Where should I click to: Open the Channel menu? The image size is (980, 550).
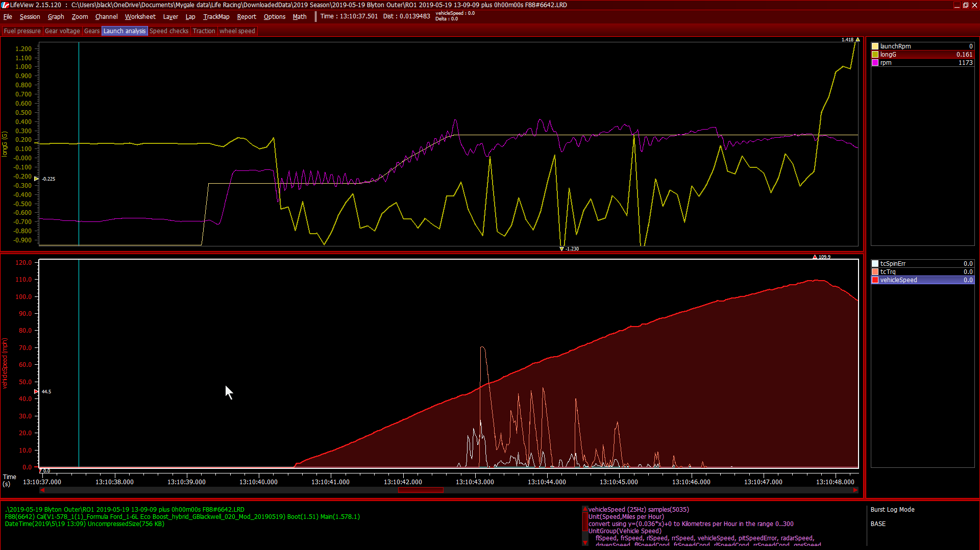point(106,17)
